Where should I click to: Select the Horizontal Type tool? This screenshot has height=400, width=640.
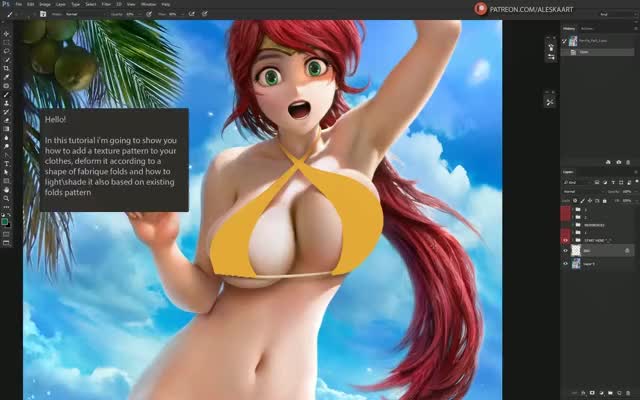coord(6,163)
